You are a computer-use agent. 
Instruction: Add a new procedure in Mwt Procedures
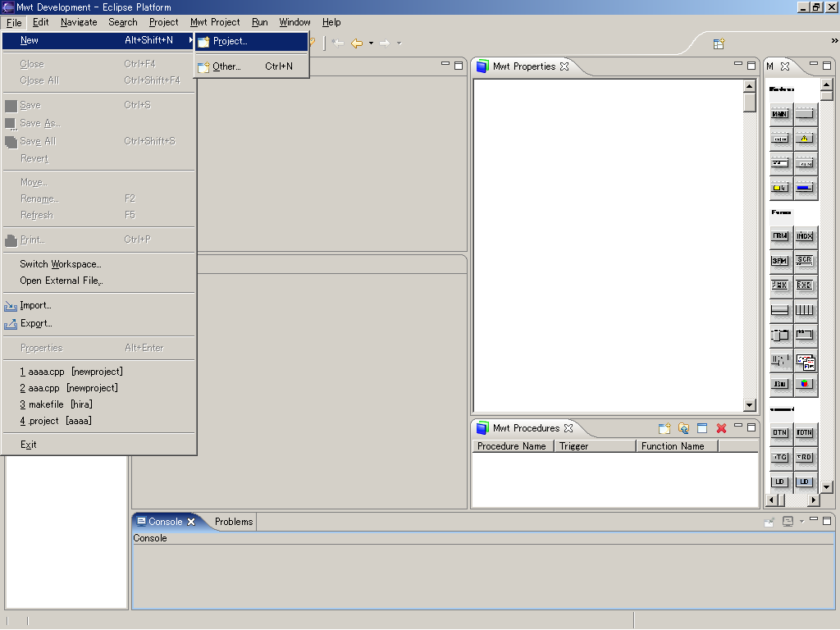coord(664,428)
